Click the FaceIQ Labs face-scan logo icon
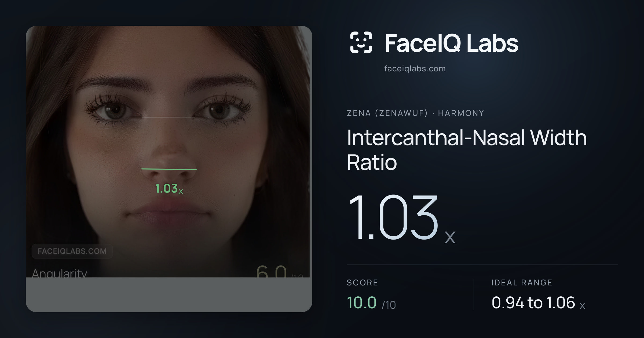The image size is (644, 338). click(361, 42)
